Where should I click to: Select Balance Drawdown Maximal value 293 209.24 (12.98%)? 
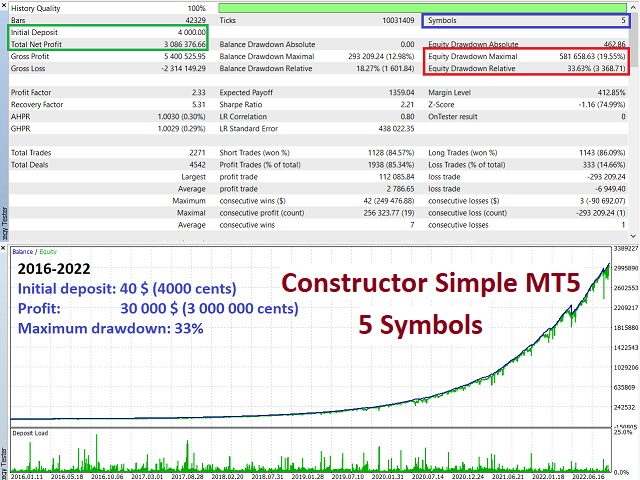(x=381, y=56)
